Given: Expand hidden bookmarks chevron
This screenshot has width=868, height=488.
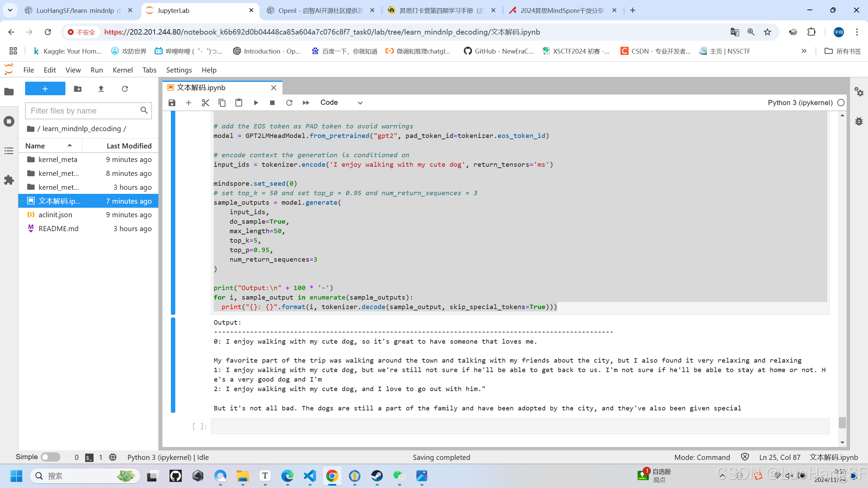Looking at the screenshot, I should 804,51.
